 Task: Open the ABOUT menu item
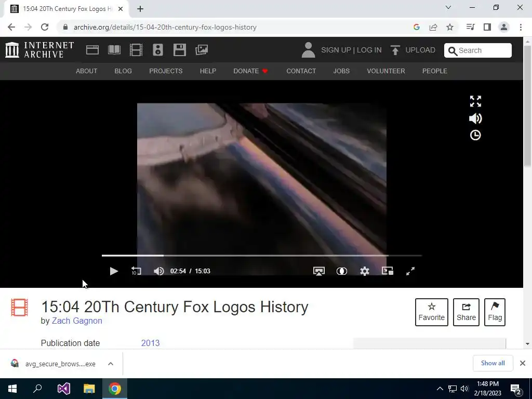tap(87, 71)
